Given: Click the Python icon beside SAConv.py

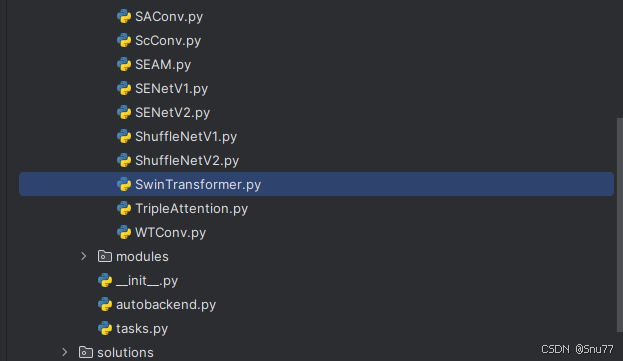Looking at the screenshot, I should (x=124, y=17).
